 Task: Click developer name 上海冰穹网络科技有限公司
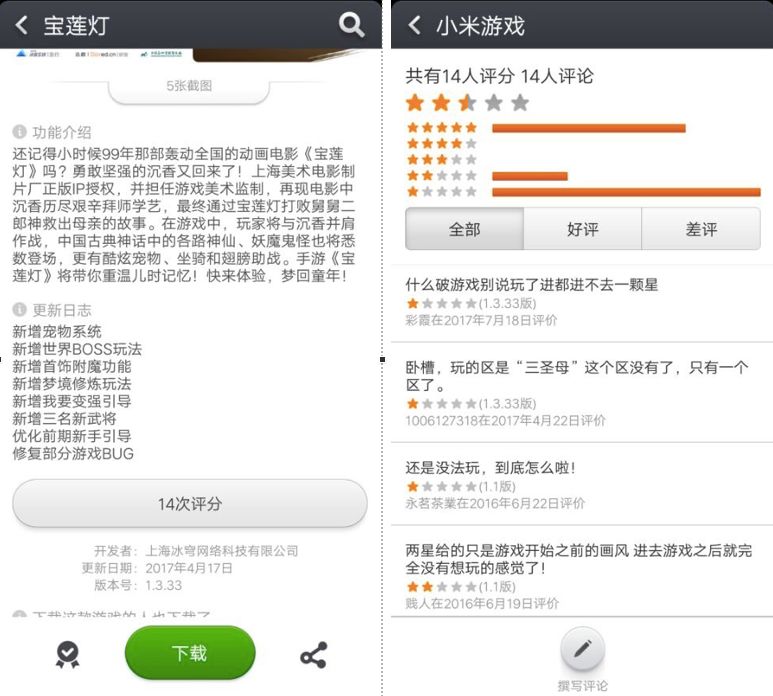pyautogui.click(x=222, y=551)
